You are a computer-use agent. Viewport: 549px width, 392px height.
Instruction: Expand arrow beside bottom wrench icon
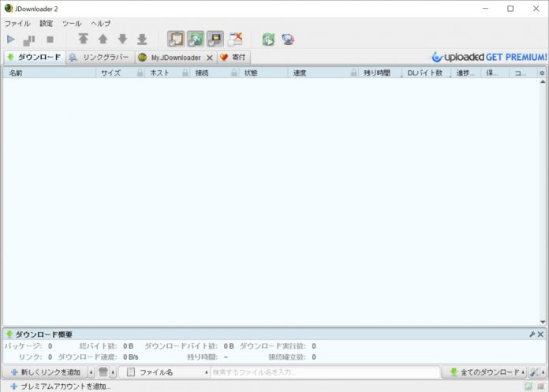point(543,372)
